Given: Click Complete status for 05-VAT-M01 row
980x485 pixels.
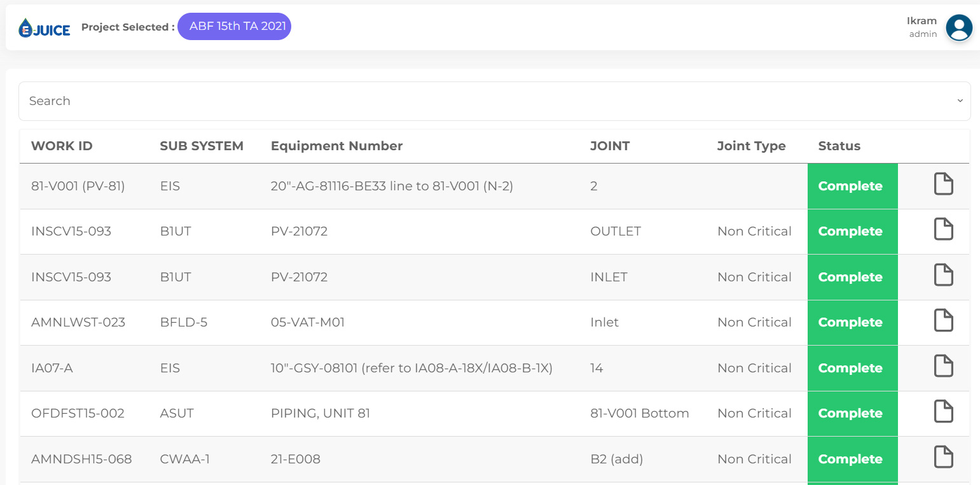Looking at the screenshot, I should pos(852,323).
